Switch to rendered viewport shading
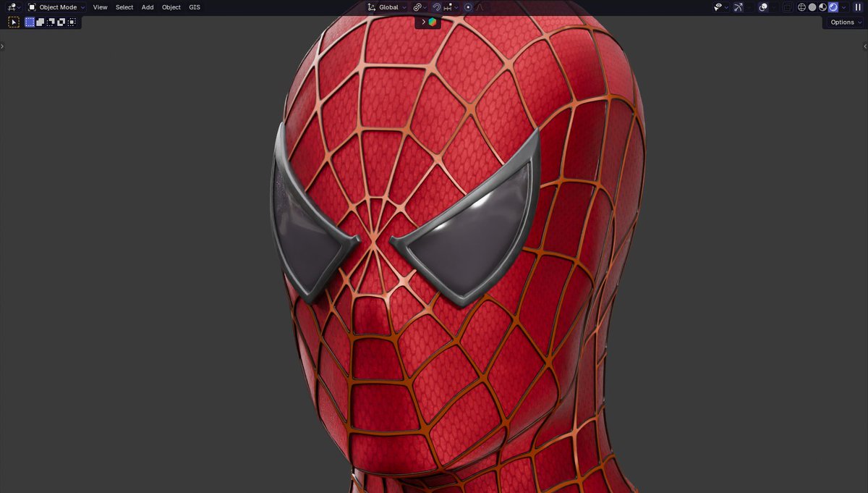Screen dimensions: 868x493 pyautogui.click(x=833, y=7)
